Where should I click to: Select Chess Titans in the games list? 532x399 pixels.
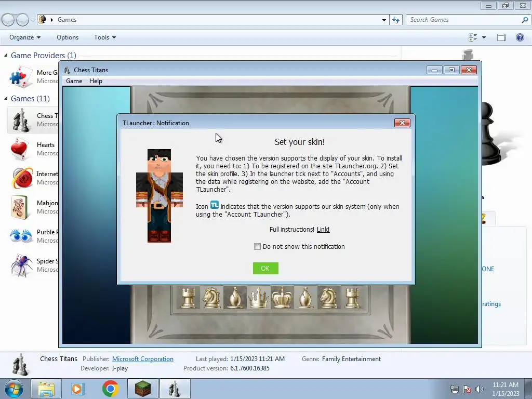point(33,120)
